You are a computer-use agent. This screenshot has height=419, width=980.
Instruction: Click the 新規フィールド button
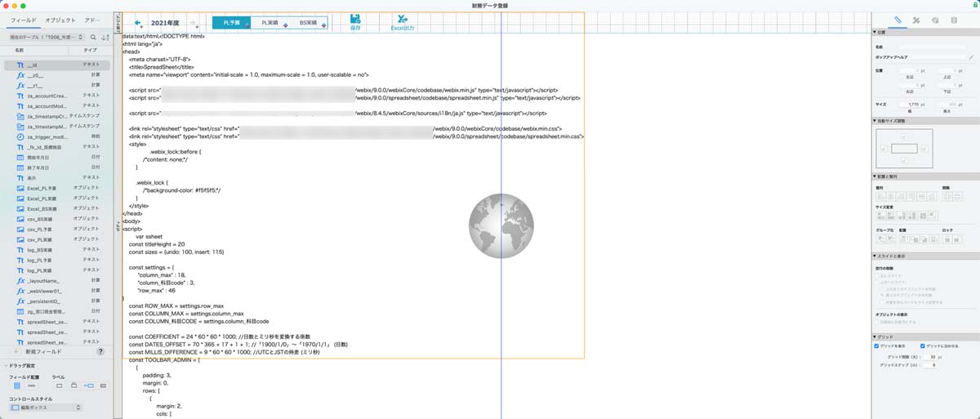click(x=42, y=351)
